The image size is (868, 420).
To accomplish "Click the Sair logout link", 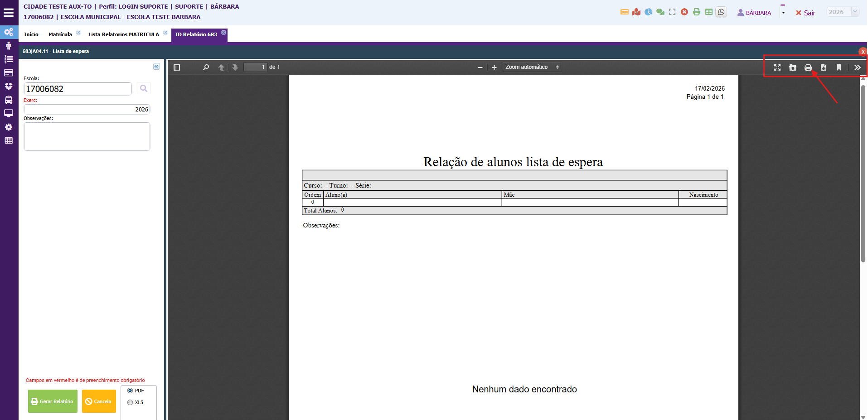I will tap(805, 13).
